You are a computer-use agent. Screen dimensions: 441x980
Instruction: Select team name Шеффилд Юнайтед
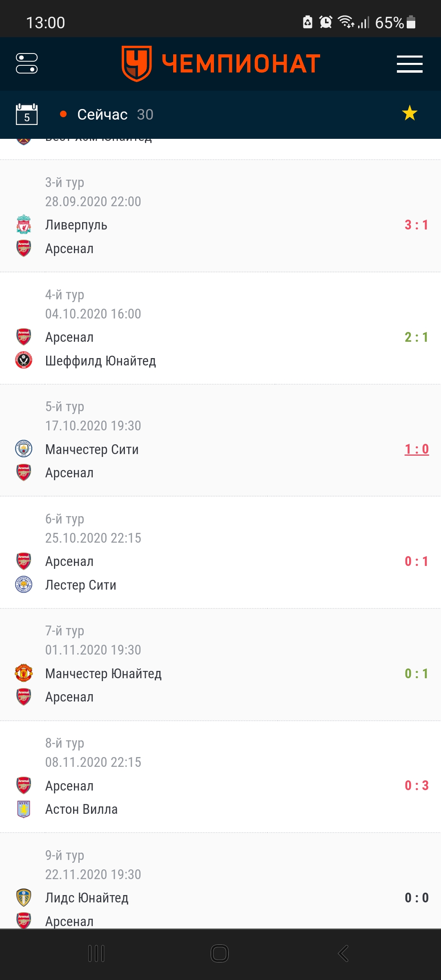coord(100,361)
